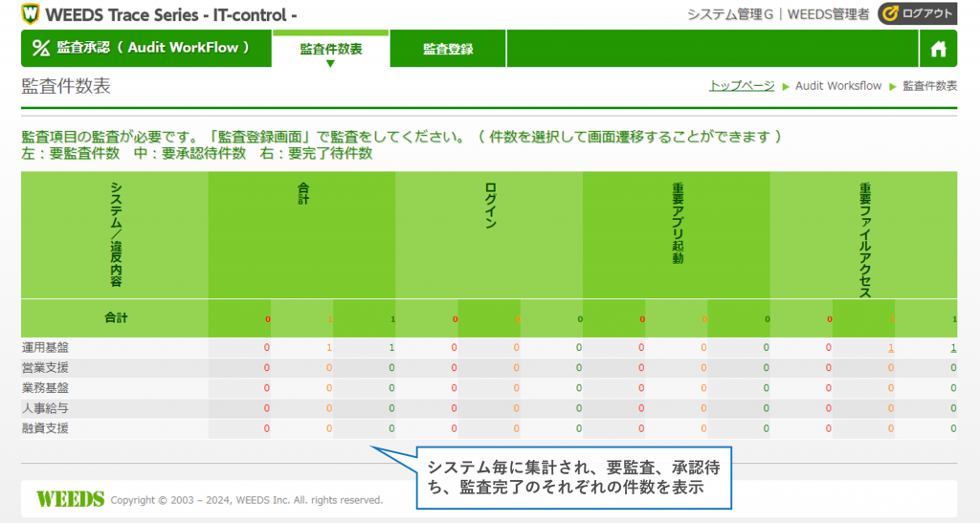Viewport: 980px width, 523px height.
Task: Click the underlined orange 1 in the 運用基盤 row
Action: [x=891, y=348]
